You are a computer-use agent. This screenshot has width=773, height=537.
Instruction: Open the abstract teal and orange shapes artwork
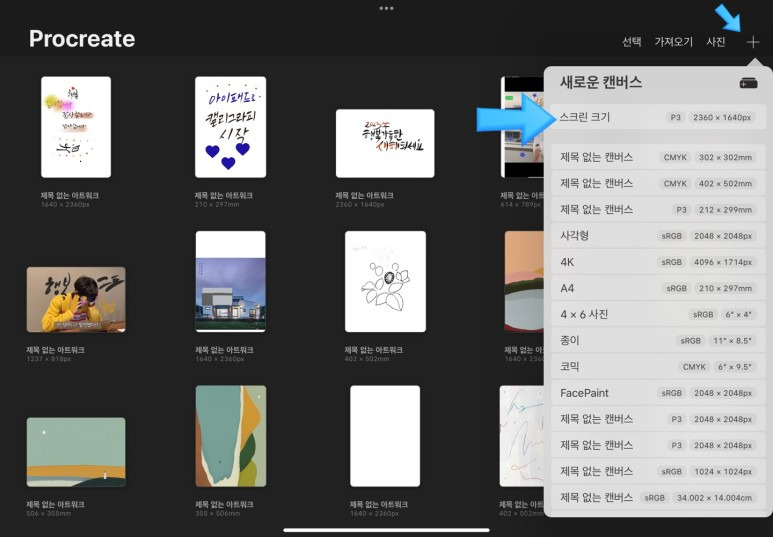(231, 436)
